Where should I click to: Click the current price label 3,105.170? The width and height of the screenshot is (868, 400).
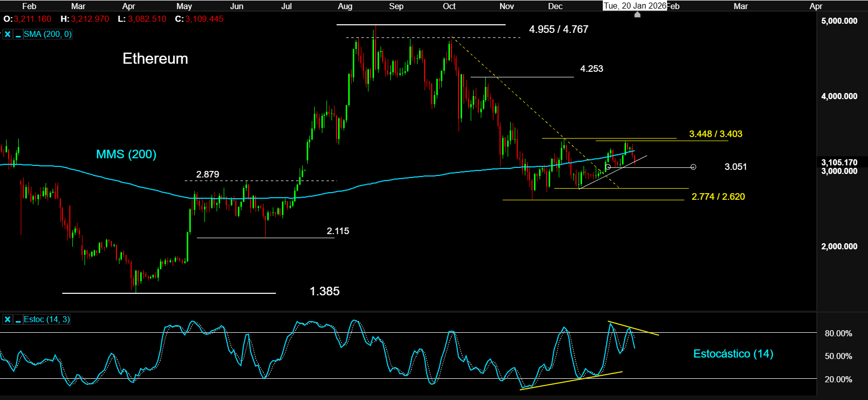coord(839,162)
